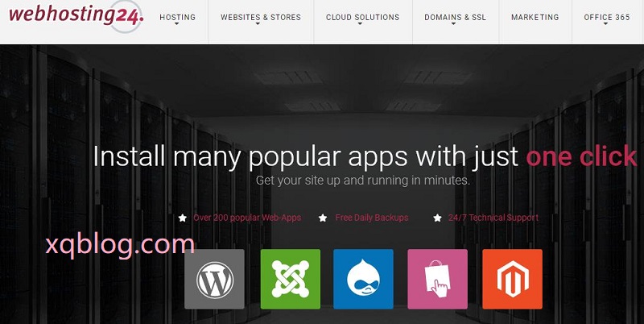
Task: Open the Cloud Solutions menu label
Action: tap(363, 17)
